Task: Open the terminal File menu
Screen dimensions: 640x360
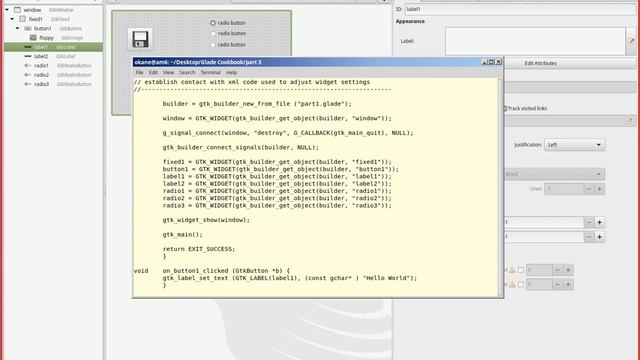Action: tap(139, 72)
